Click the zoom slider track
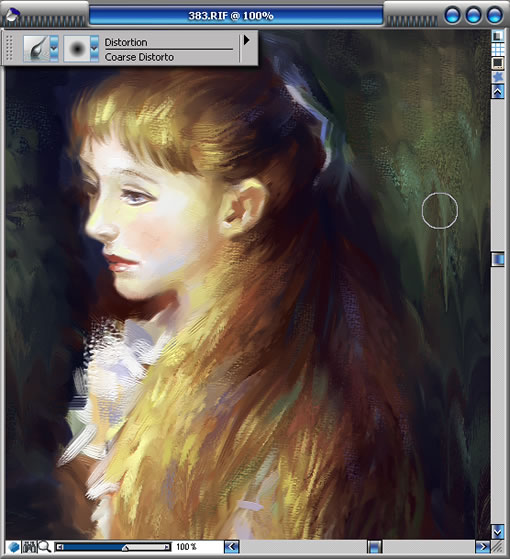 click(113, 547)
